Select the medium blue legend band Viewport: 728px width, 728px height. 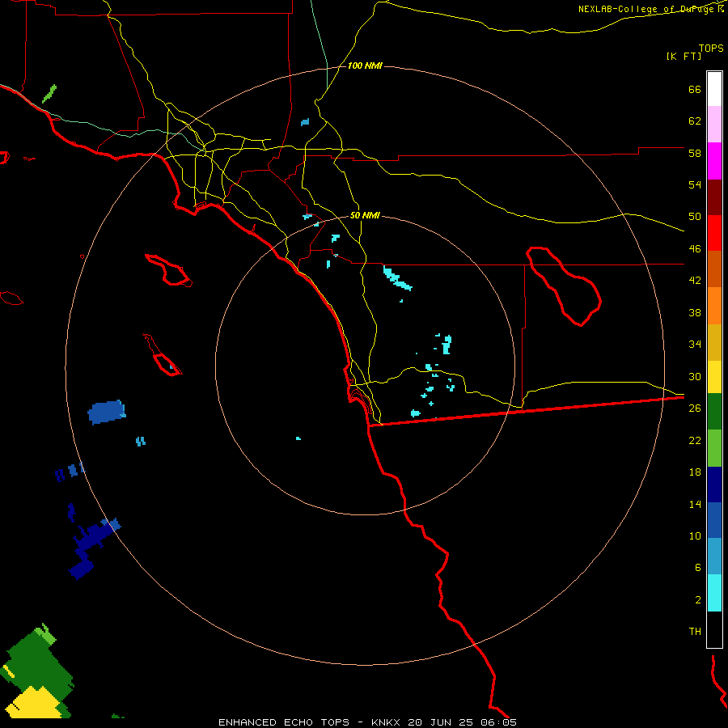click(x=714, y=520)
